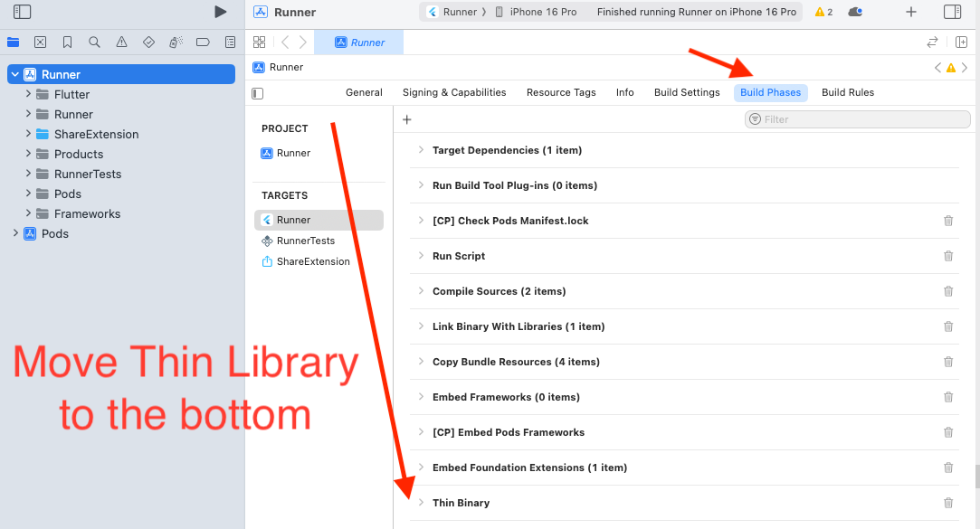Open the Xcode Cloud status icon
The image size is (980, 529).
(x=855, y=12)
